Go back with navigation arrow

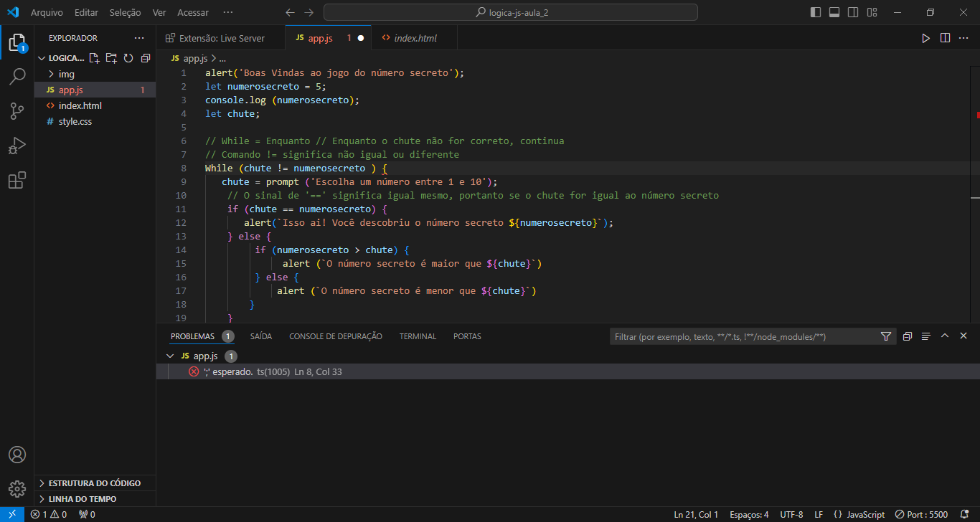pos(290,12)
